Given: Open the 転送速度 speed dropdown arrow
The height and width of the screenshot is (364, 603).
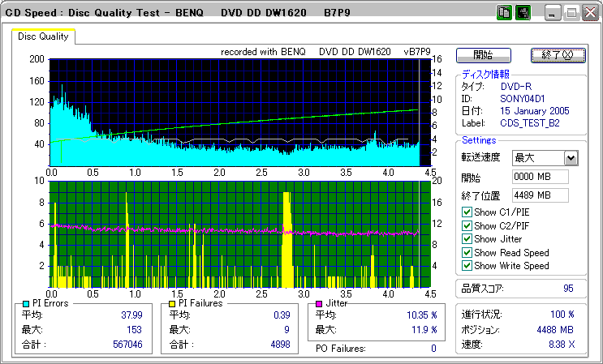Looking at the screenshot, I should (571, 158).
